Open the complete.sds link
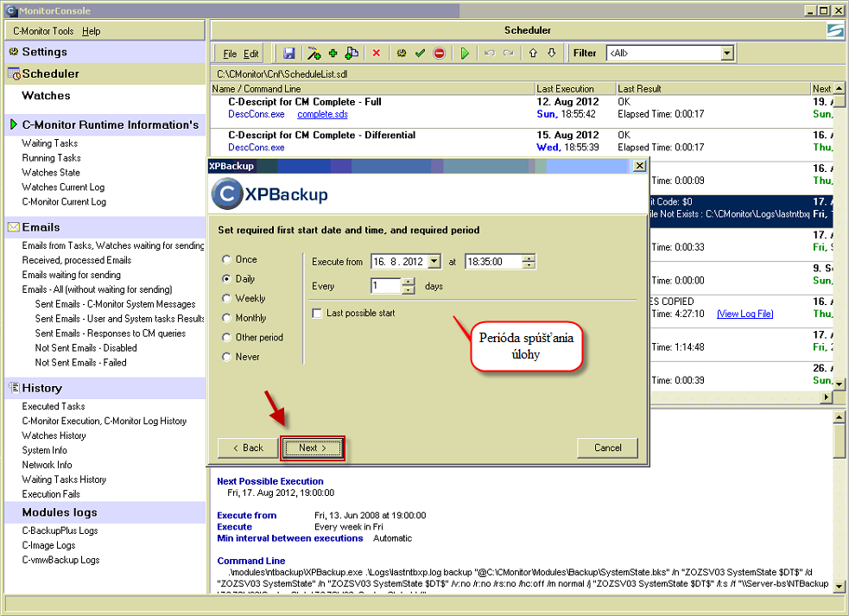 (323, 114)
